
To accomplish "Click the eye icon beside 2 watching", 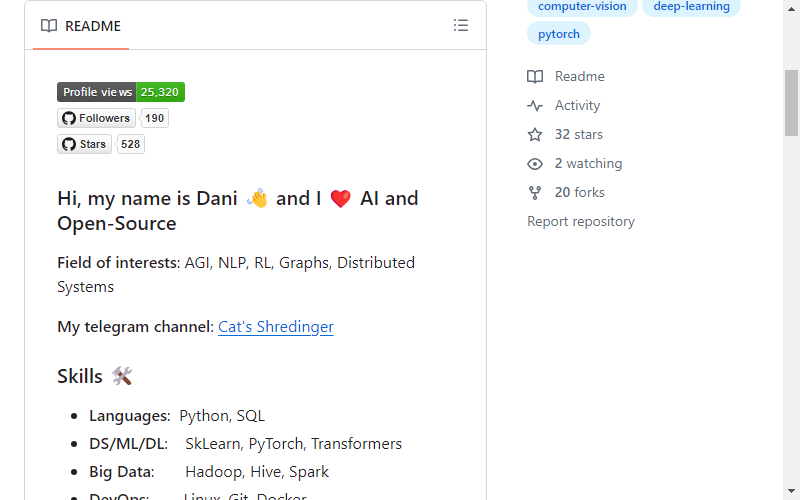I will point(535,164).
